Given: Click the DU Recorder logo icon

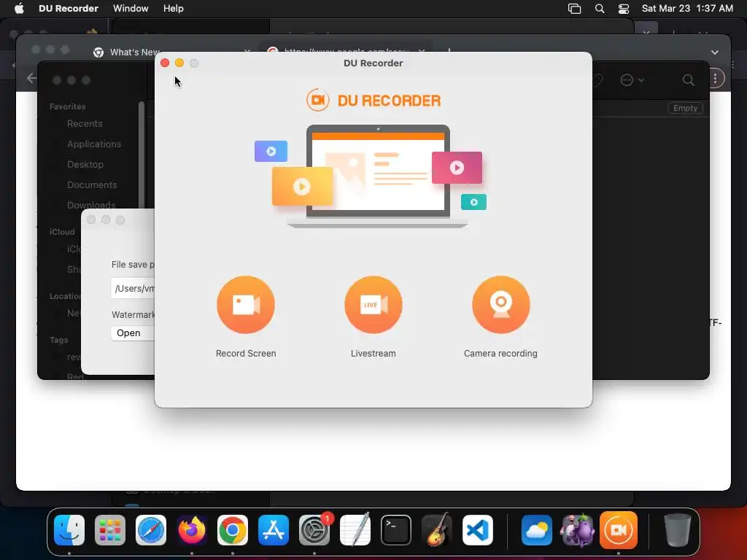Looking at the screenshot, I should (x=318, y=100).
